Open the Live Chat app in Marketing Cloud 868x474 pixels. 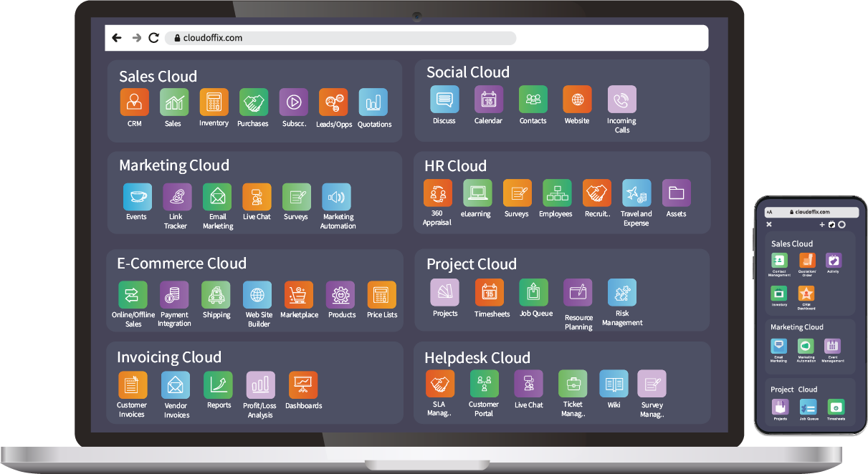coord(257,195)
